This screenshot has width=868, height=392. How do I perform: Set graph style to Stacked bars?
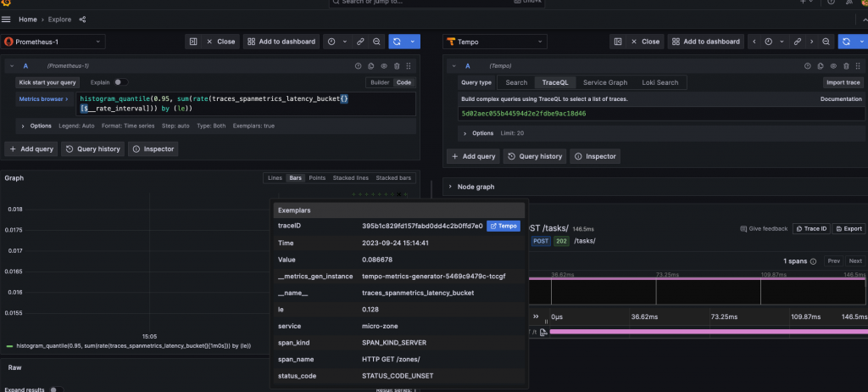click(x=393, y=178)
